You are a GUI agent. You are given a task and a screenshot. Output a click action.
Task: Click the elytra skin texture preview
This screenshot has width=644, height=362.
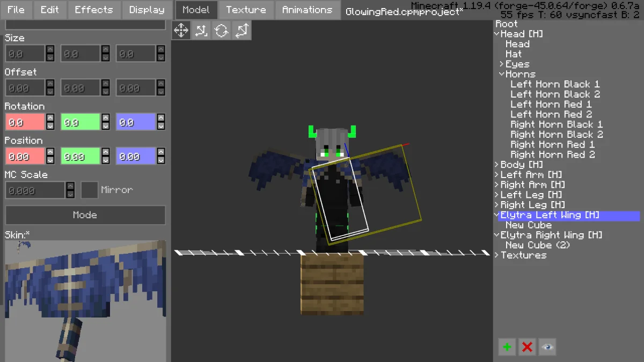pos(85,301)
